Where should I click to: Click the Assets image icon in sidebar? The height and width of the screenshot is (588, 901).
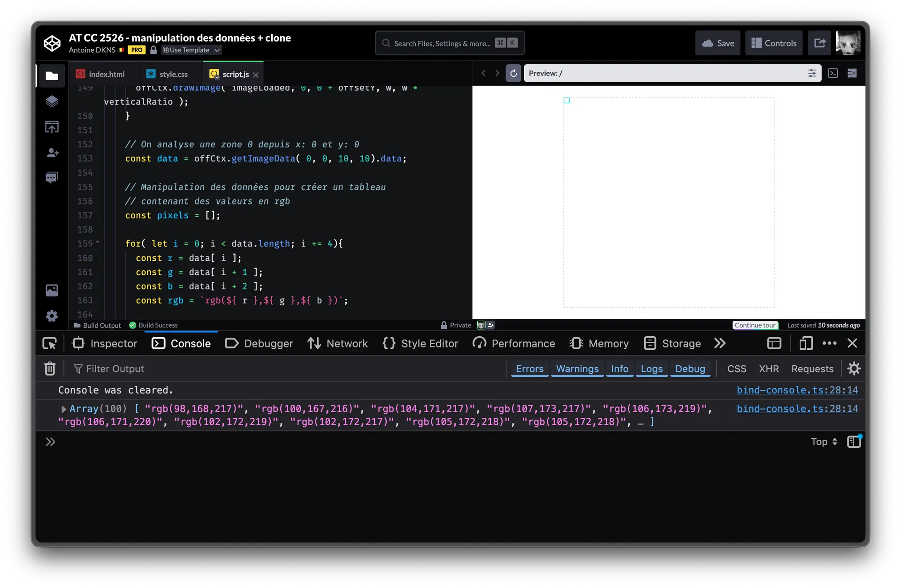[52, 290]
